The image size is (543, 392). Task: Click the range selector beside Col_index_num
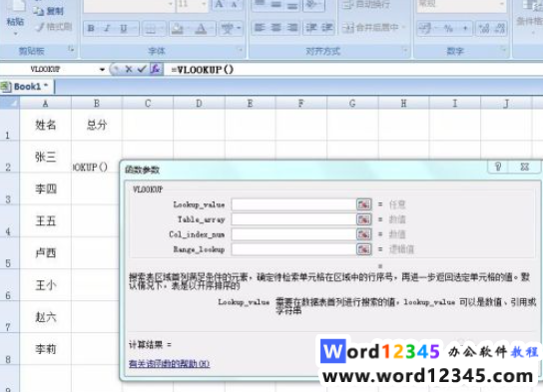[x=363, y=234]
